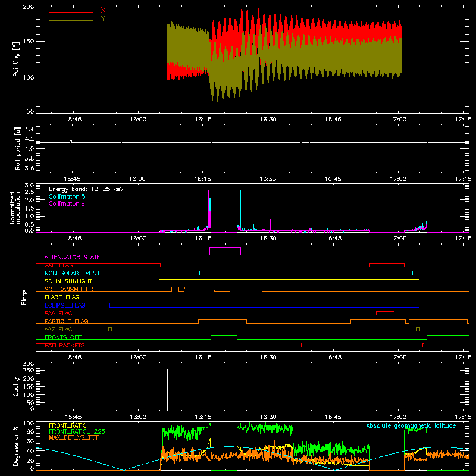Select the SC_IN_SUNLIGHT flag label
The width and height of the screenshot is (476, 476).
68,281
